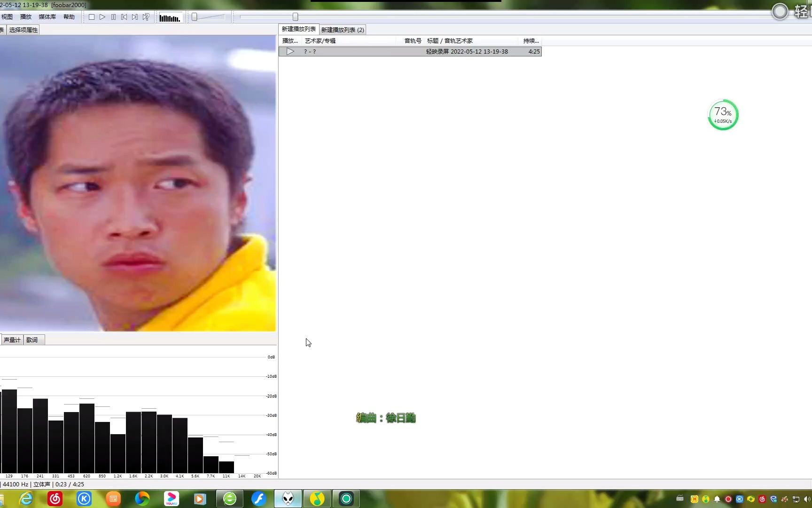Image resolution: width=812 pixels, height=508 pixels.
Task: Click the playback seek bar handle
Action: point(295,17)
